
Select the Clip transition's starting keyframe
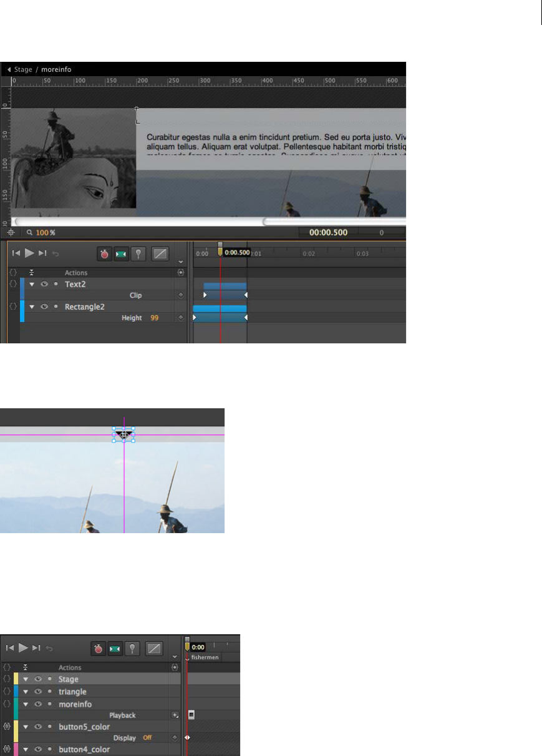pyautogui.click(x=205, y=295)
